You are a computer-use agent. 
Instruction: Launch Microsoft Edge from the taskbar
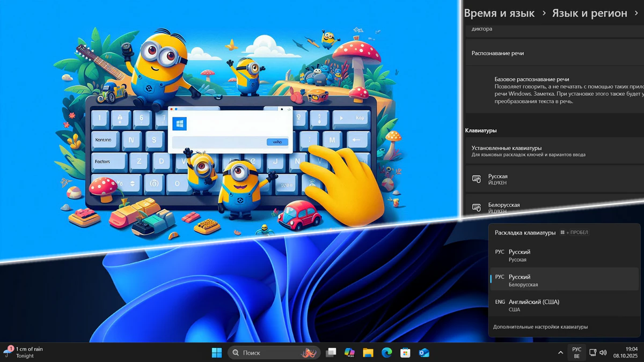[385, 352]
